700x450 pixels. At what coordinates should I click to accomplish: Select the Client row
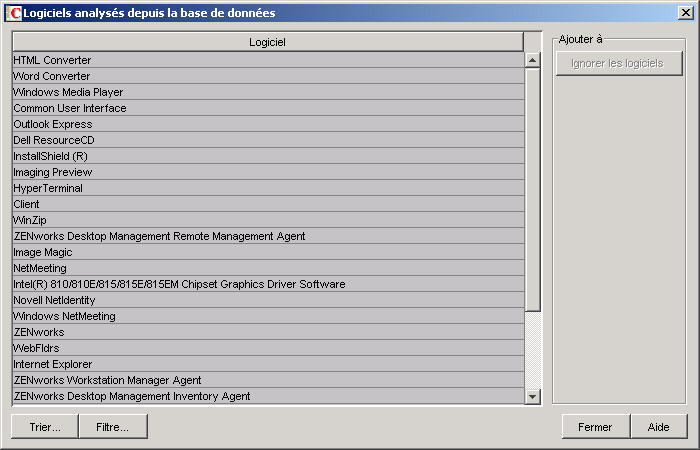(x=268, y=204)
